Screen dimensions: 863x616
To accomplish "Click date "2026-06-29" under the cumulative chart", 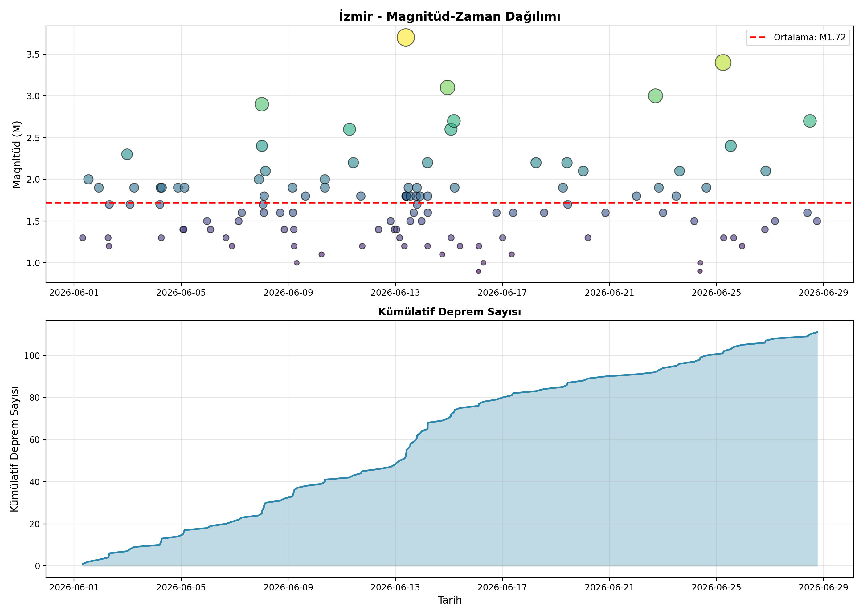I will point(824,588).
